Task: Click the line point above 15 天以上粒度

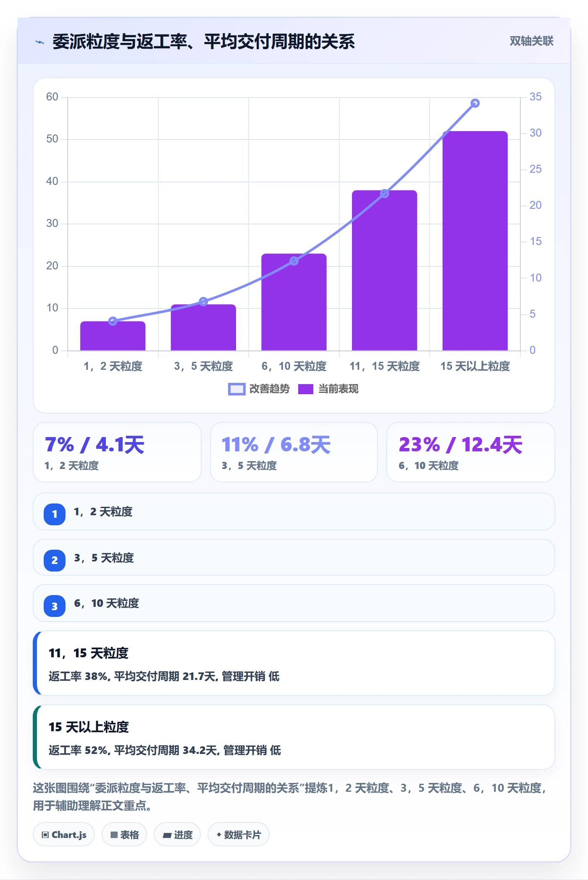Action: pyautogui.click(x=475, y=103)
